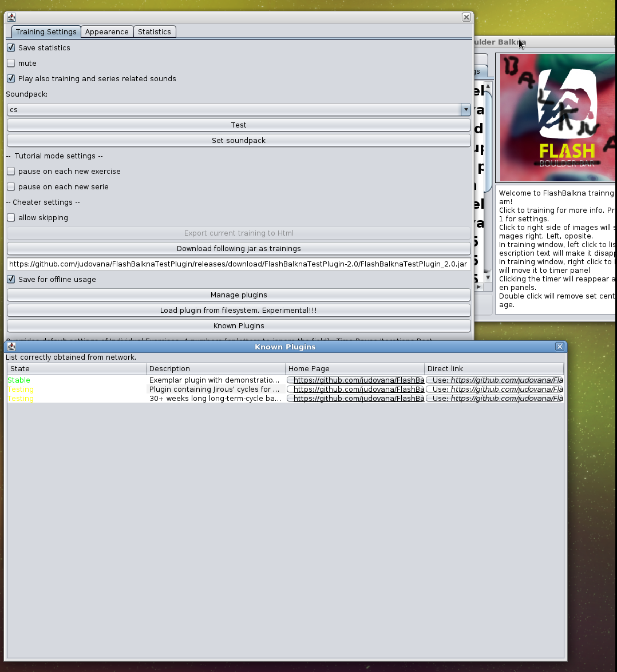Screen dimensions: 617x672
Task: Close the Known Plugins window
Action: 560,347
